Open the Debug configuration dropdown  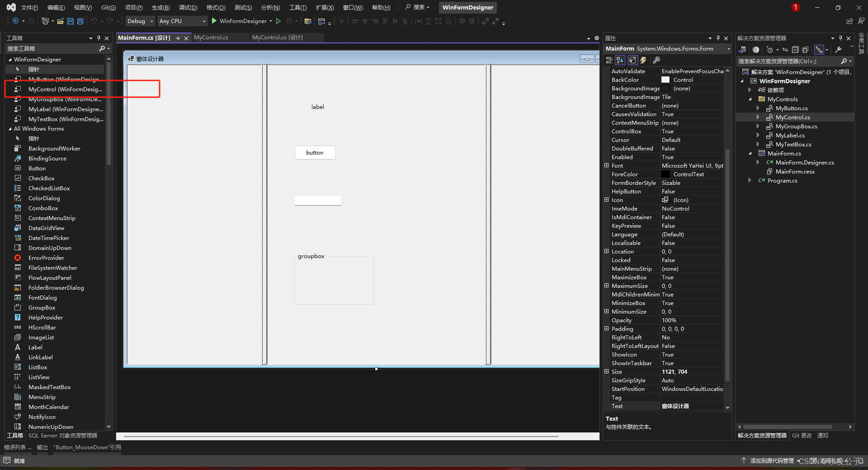140,21
